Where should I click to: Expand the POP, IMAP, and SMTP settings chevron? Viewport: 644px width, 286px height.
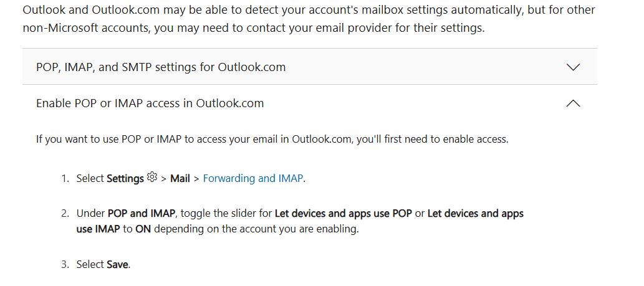click(x=573, y=67)
